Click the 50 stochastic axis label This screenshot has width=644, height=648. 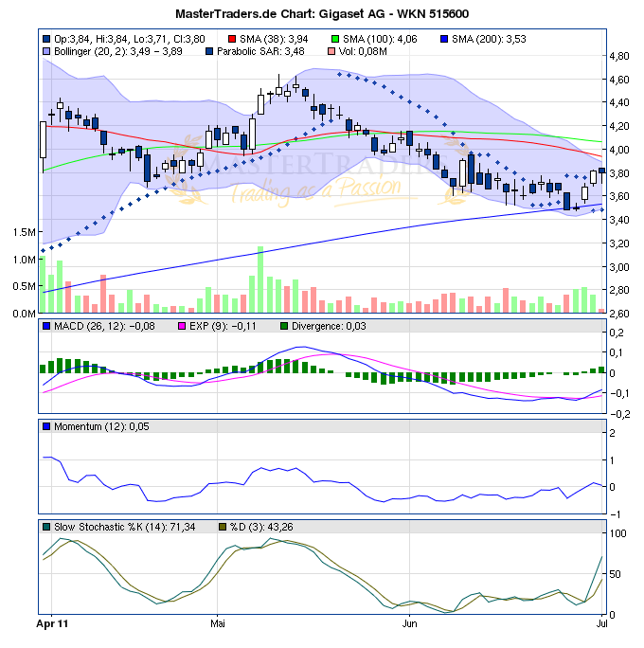coord(615,574)
